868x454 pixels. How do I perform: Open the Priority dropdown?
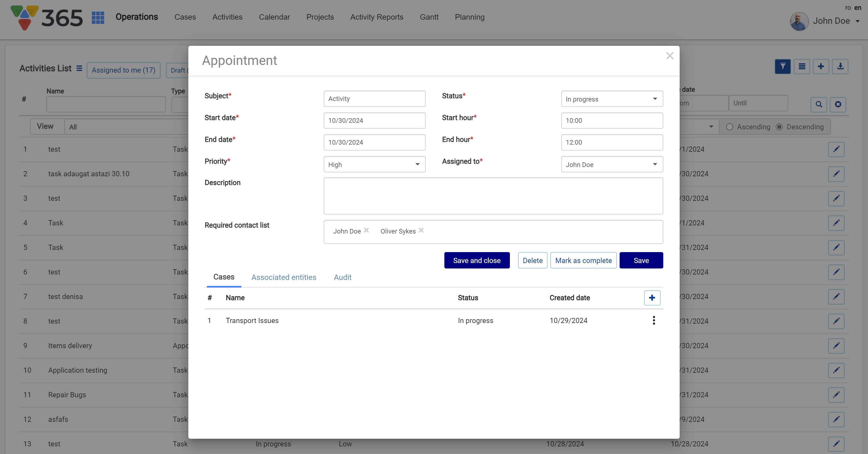(374, 164)
